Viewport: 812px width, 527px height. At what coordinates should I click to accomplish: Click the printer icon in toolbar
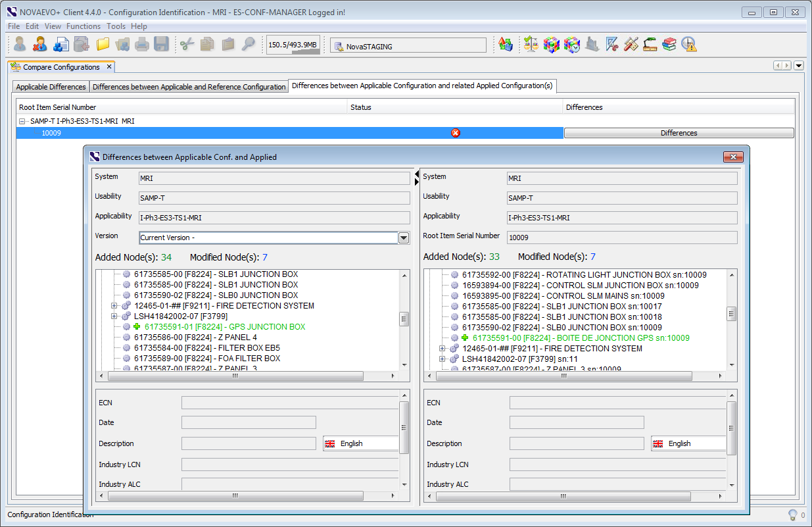click(x=142, y=45)
